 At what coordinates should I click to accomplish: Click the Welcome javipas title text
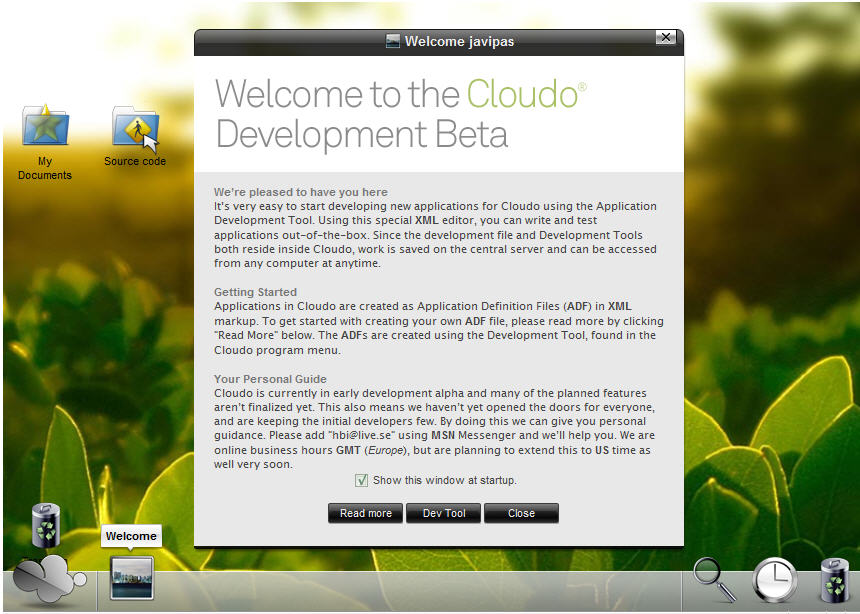click(460, 42)
